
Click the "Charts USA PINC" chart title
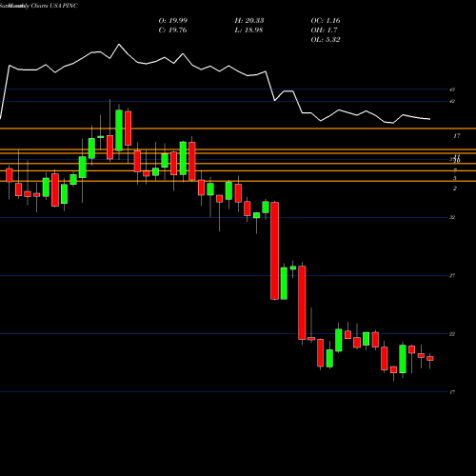click(54, 6)
